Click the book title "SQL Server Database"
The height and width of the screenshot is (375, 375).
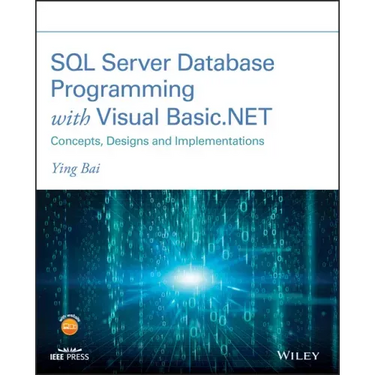click(162, 63)
